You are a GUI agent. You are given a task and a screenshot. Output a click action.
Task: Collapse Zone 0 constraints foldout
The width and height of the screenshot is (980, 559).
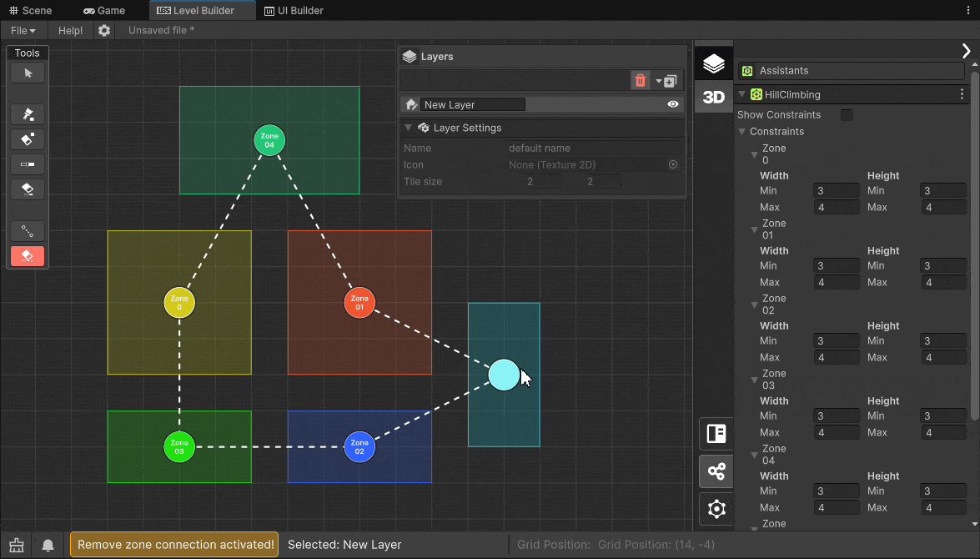click(754, 154)
